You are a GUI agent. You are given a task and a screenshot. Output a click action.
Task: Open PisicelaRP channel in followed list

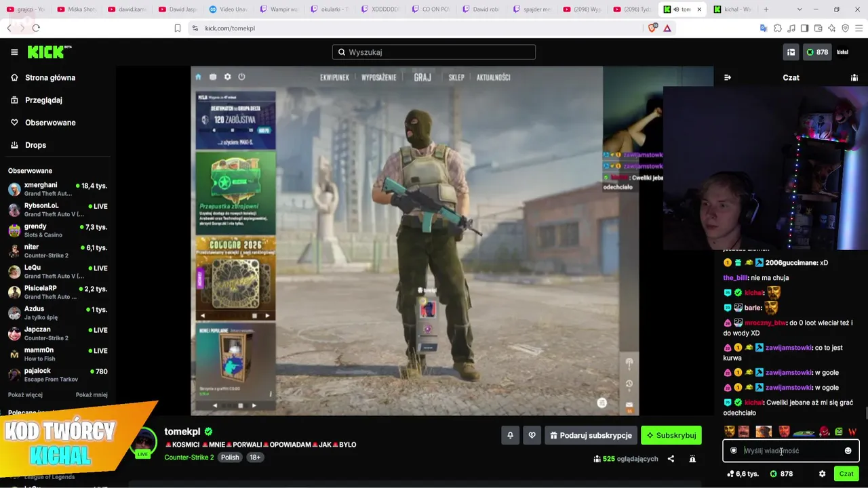pyautogui.click(x=58, y=292)
